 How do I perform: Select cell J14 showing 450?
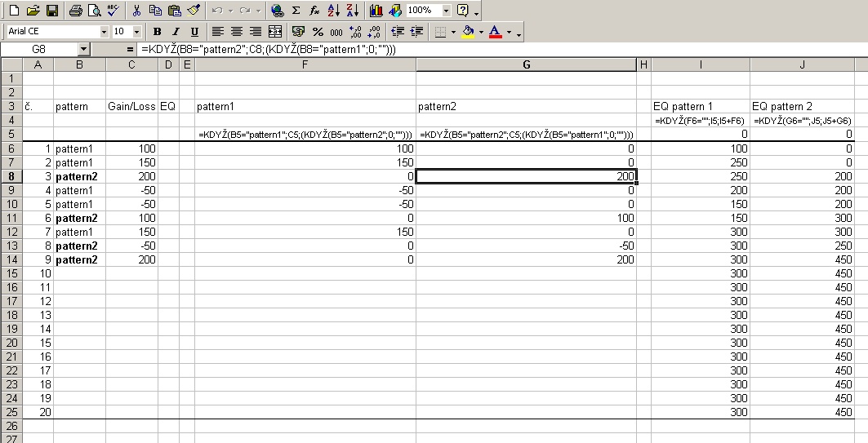(x=802, y=259)
